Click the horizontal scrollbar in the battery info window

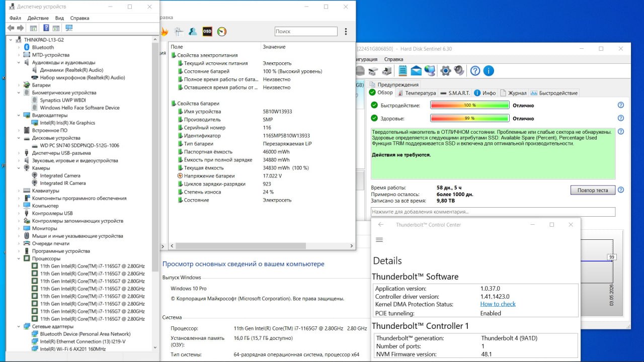(x=240, y=246)
